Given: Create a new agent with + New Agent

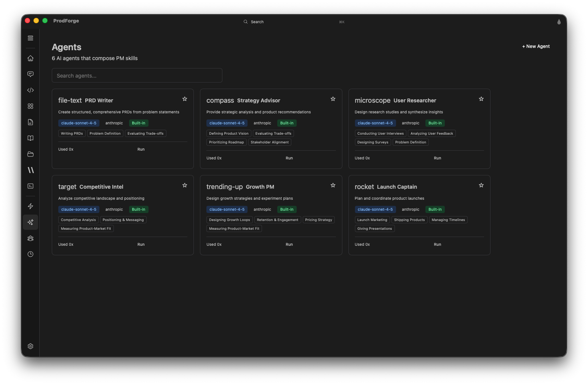Looking at the screenshot, I should click(535, 46).
